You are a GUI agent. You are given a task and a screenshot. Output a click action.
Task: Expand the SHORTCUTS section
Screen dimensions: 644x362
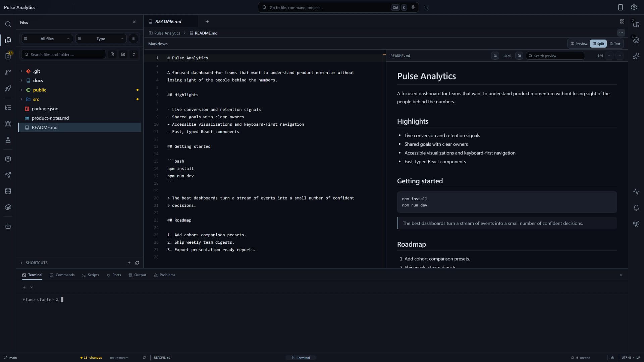click(34, 263)
